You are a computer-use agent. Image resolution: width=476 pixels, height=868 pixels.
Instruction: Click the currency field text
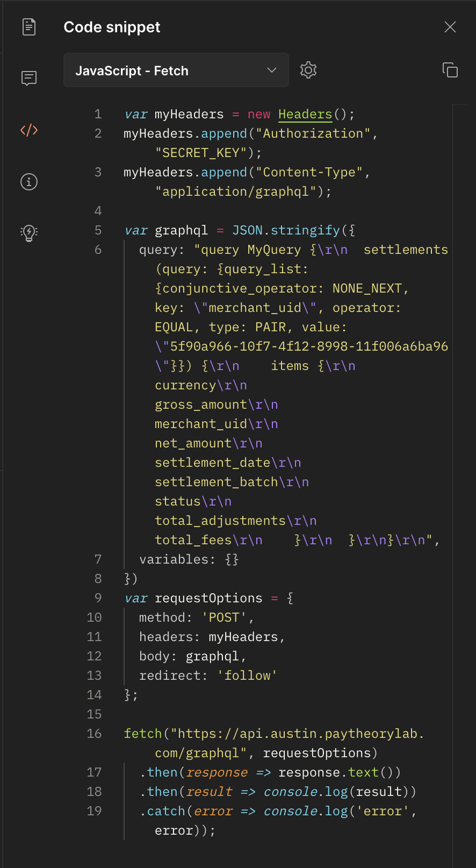(x=185, y=385)
